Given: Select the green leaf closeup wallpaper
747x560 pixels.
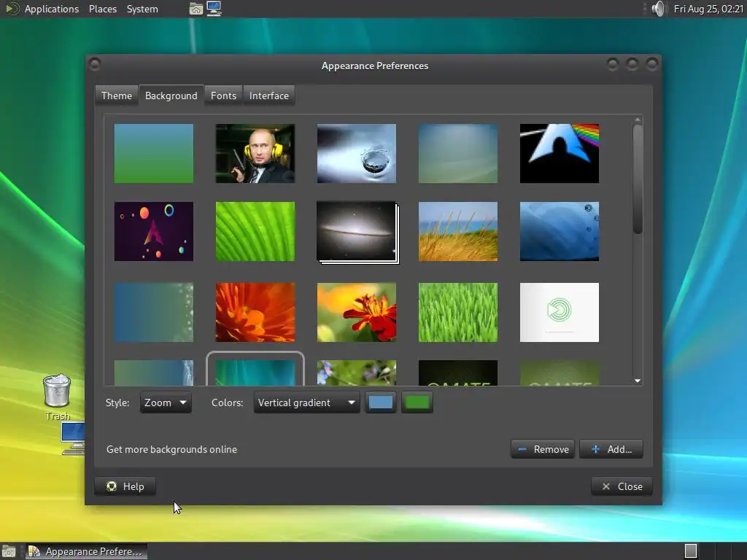Looking at the screenshot, I should [x=255, y=231].
